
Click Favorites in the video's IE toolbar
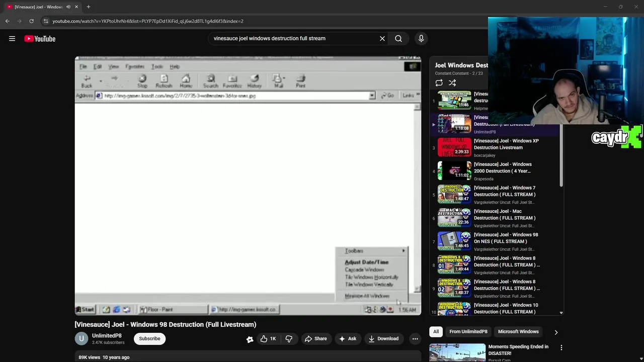232,81
